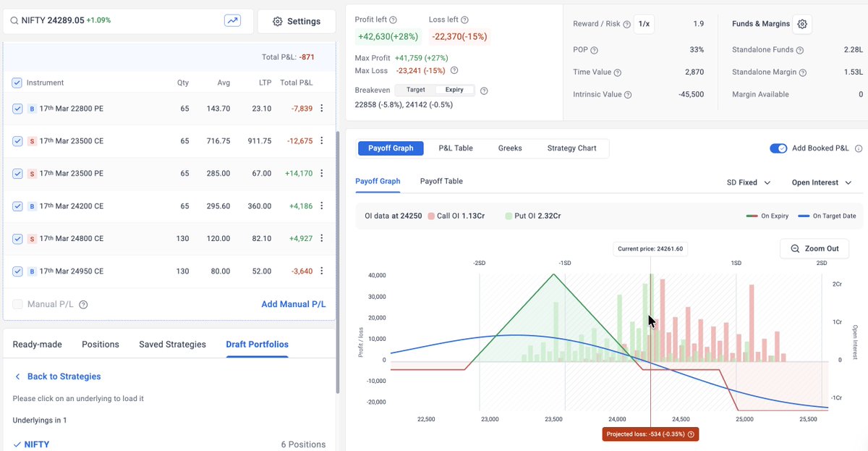868x451 pixels.
Task: Open the Ready-made tab
Action: click(x=38, y=345)
